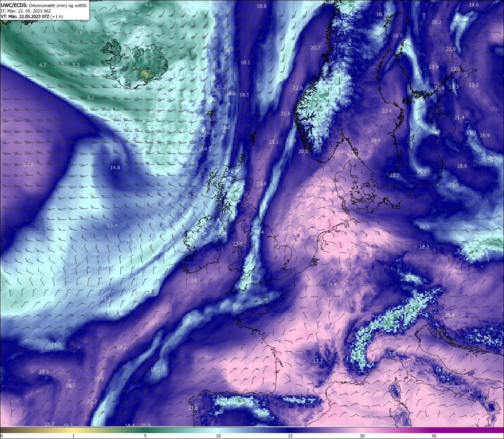Click the 4.6 value at map top
This screenshot has height=439, width=504.
(148, 5)
